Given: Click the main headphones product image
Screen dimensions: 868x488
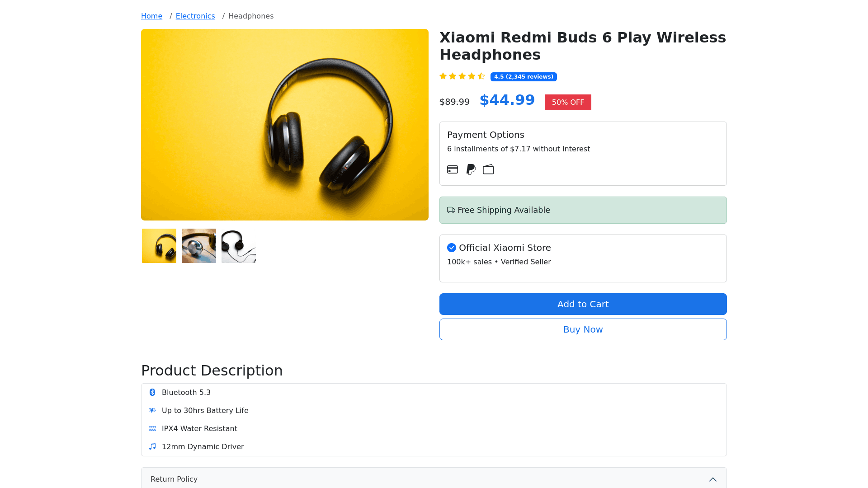Looking at the screenshot, I should coord(285,125).
